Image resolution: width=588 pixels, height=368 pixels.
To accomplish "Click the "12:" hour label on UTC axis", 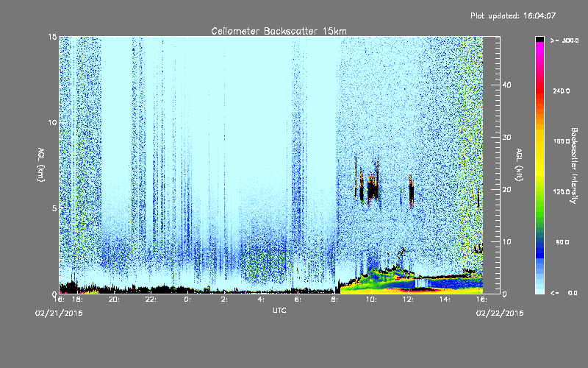I will [x=409, y=300].
